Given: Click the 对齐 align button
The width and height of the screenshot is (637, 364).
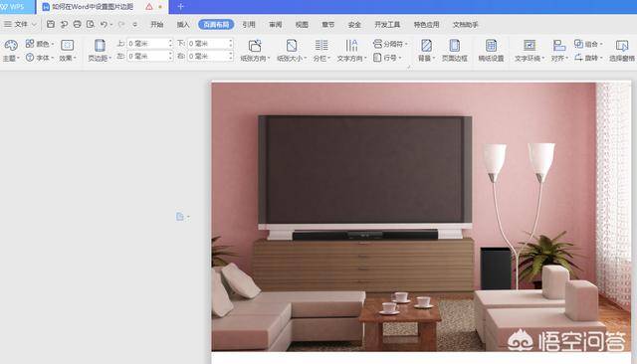Looking at the screenshot, I should [559, 51].
